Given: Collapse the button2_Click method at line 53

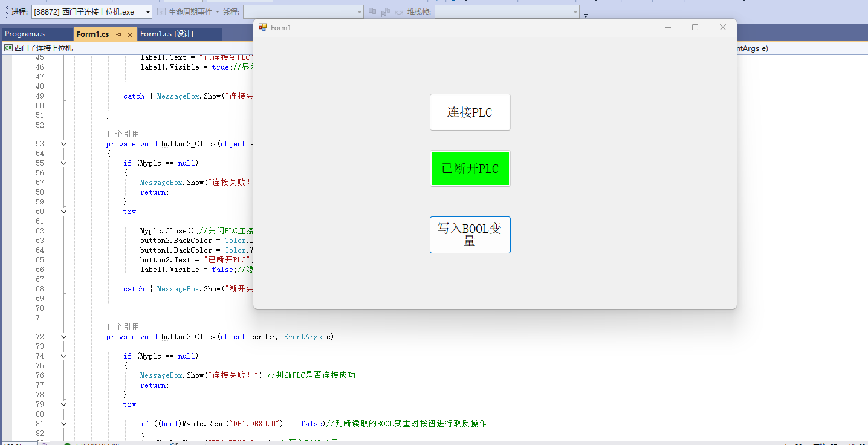Looking at the screenshot, I should (x=63, y=144).
